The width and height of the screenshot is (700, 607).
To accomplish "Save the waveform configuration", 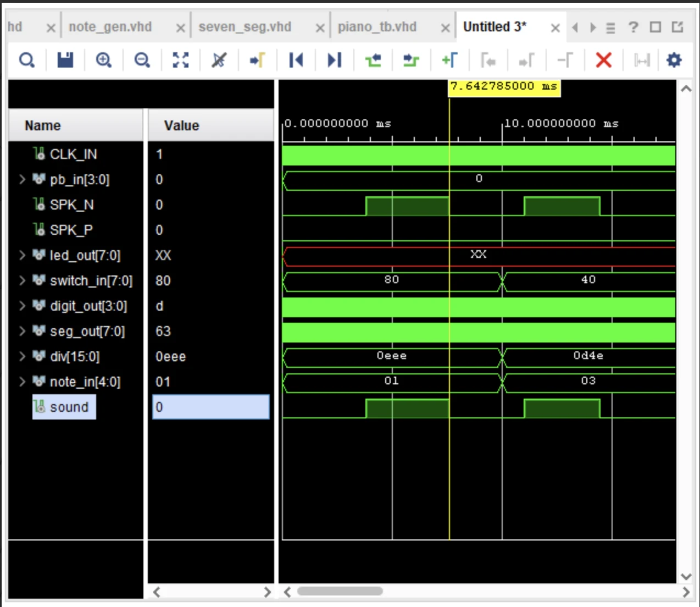I will (65, 60).
